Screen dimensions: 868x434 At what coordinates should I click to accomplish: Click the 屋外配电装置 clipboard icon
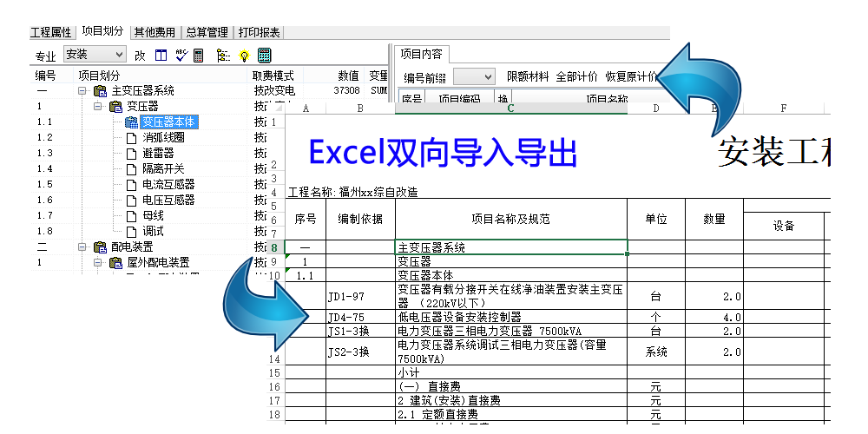pos(115,262)
